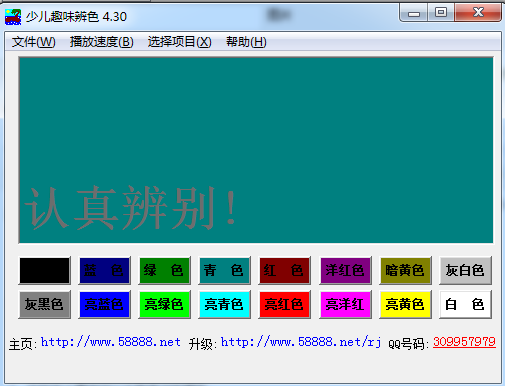Choose the 蓝色 dark blue swatch
Screen dimensions: 505x386
104,270
